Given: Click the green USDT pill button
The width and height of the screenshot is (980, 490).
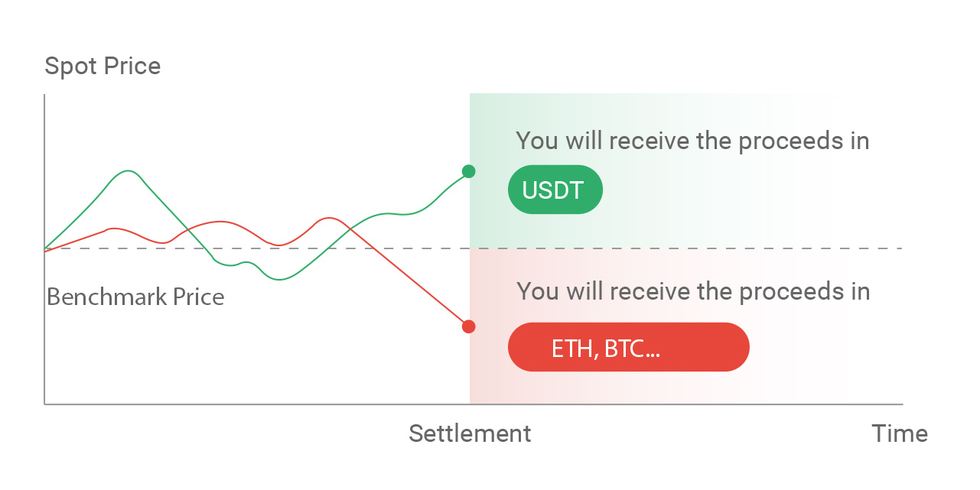Looking at the screenshot, I should coord(555,190).
